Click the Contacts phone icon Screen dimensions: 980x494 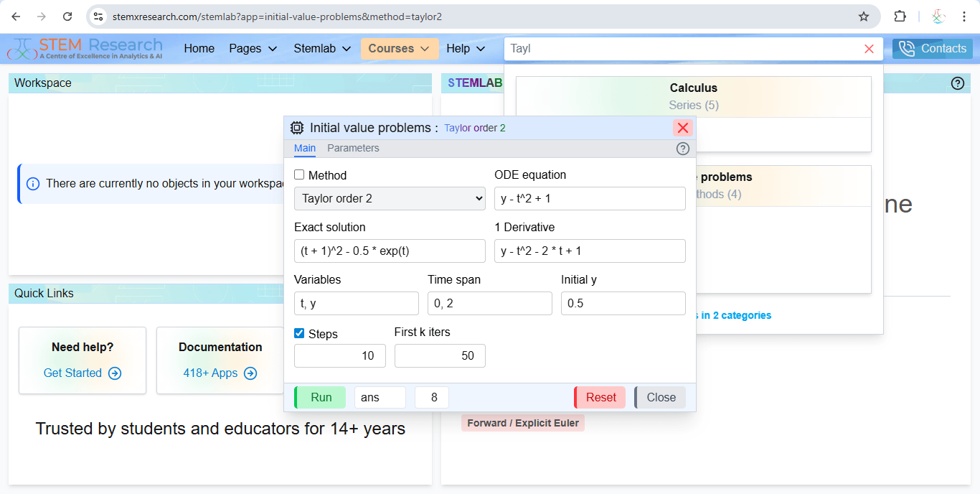(x=905, y=48)
